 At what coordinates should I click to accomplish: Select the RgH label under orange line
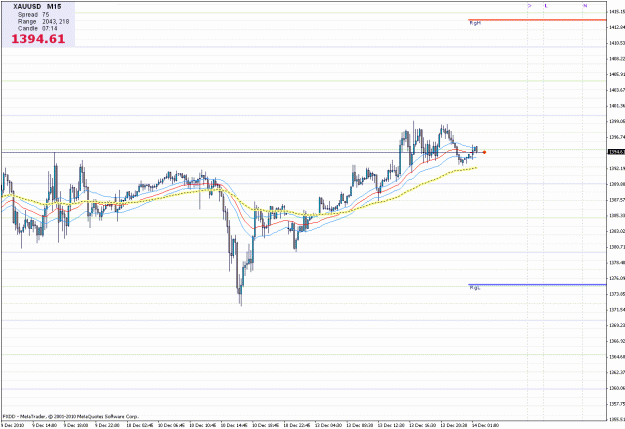[x=475, y=23]
